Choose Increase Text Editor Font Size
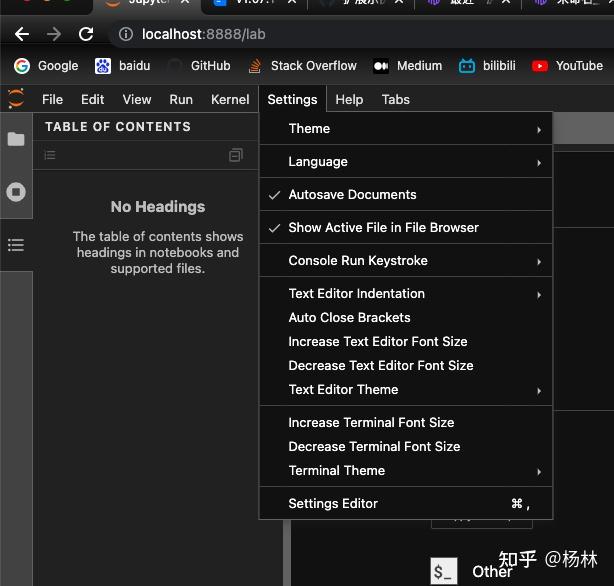The image size is (614, 586). (406, 341)
